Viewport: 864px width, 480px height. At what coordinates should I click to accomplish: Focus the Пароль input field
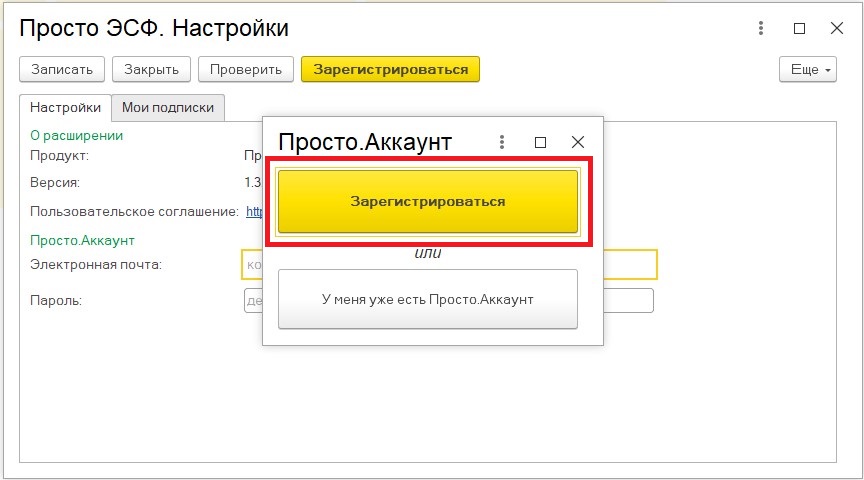click(449, 301)
